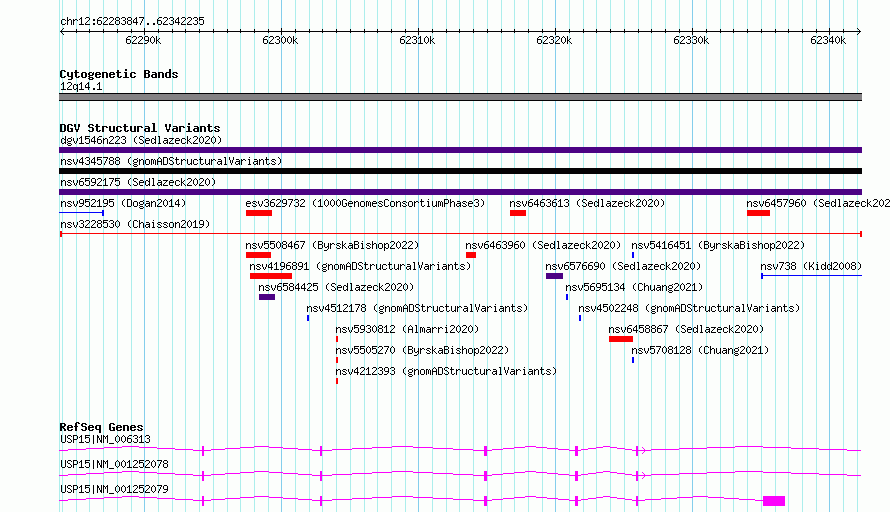
Task: Open variant nsv6457960 label
Action: point(818,203)
